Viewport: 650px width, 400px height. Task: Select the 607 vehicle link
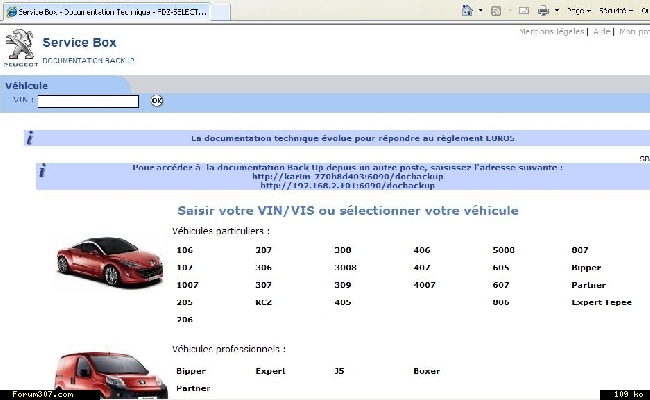pyautogui.click(x=501, y=285)
